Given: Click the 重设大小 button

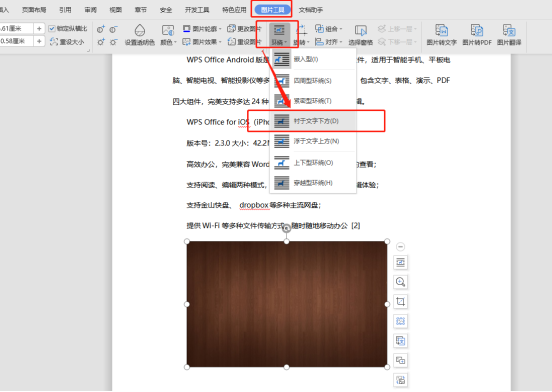Looking at the screenshot, I should tap(67, 42).
